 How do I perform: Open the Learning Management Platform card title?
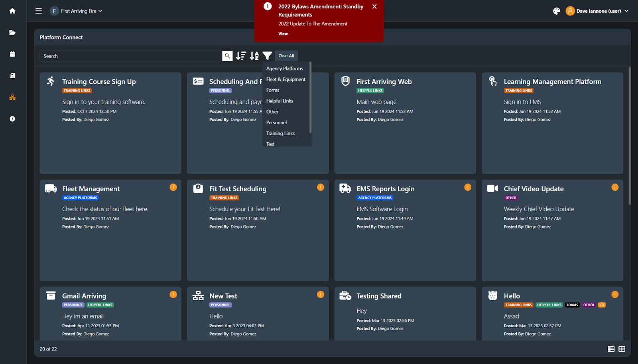point(552,81)
